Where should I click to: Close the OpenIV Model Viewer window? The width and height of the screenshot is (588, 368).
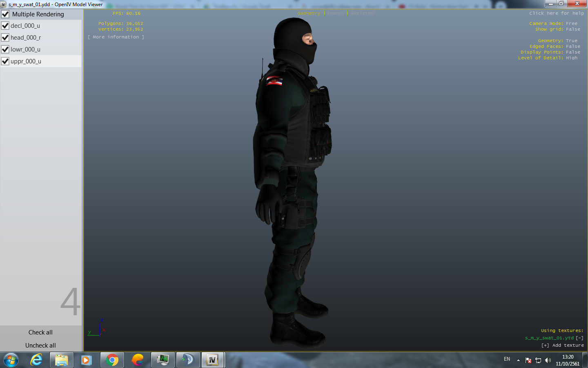[x=577, y=3]
